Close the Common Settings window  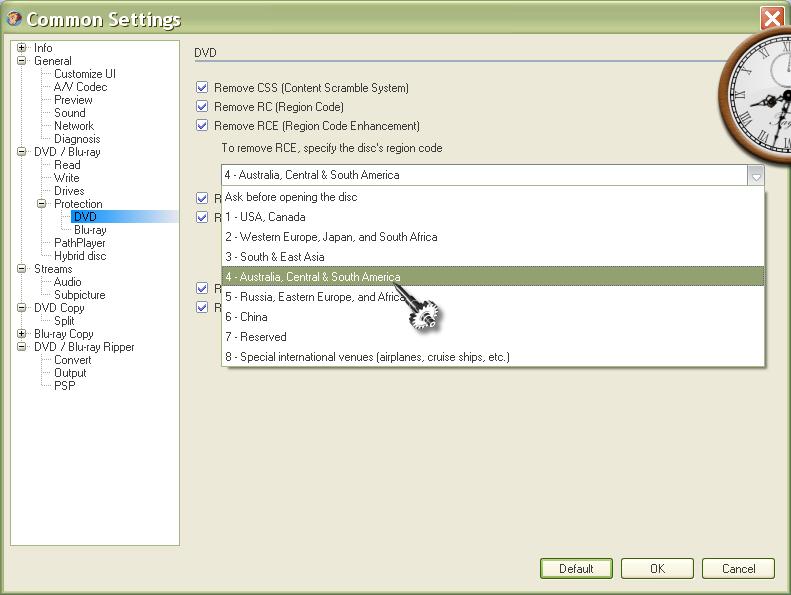[x=771, y=19]
